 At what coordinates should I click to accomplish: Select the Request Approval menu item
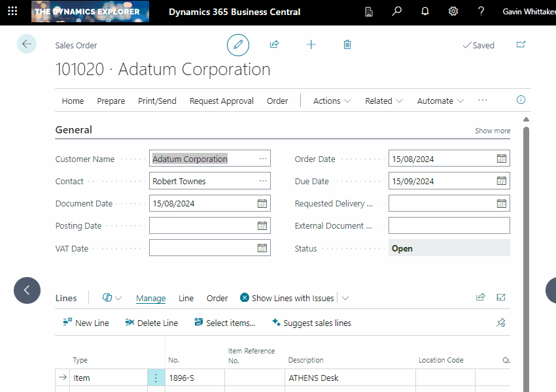pyautogui.click(x=222, y=101)
